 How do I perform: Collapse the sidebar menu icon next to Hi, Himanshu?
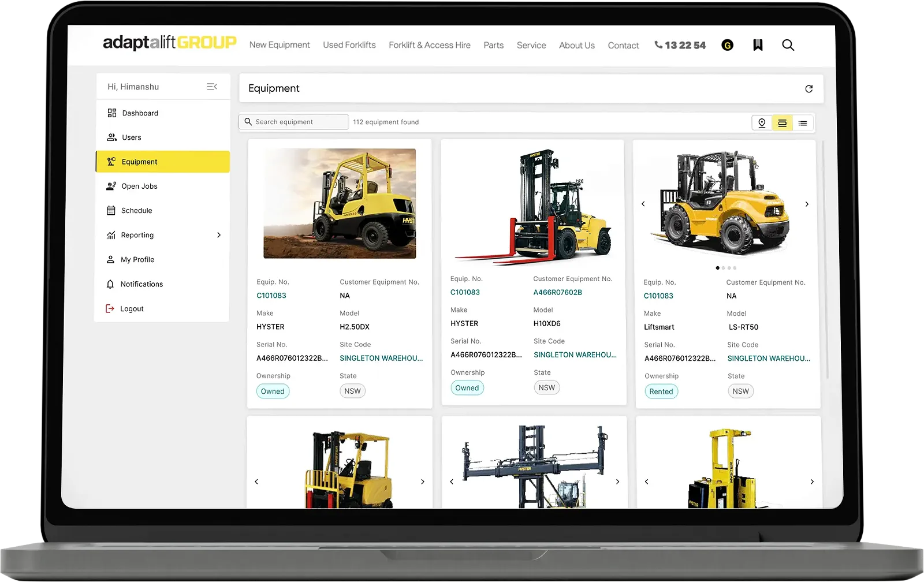[212, 87]
